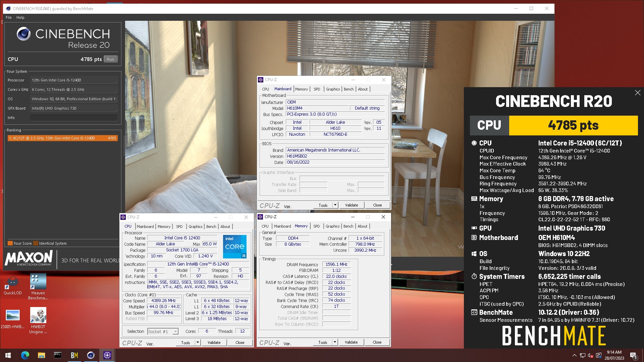Open SPD tab in Mainboard CPU-Z window
Screen dimensions: 644x362
(317, 89)
